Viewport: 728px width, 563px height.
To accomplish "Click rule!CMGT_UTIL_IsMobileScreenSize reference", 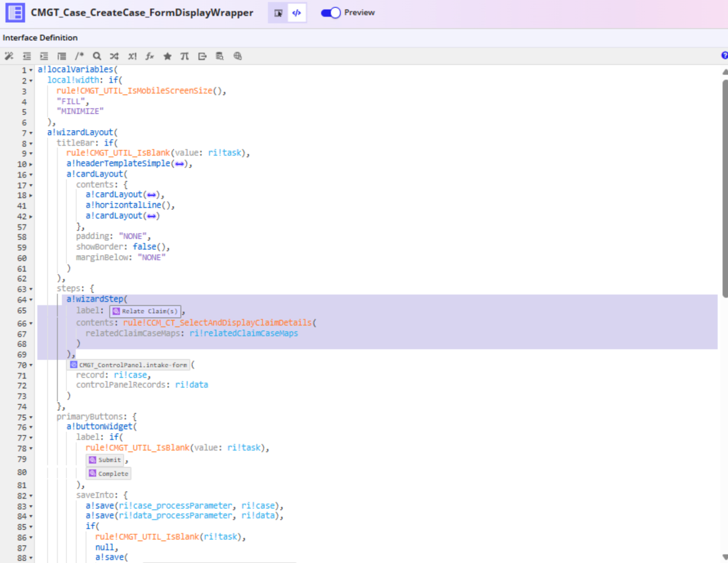I will 134,91.
